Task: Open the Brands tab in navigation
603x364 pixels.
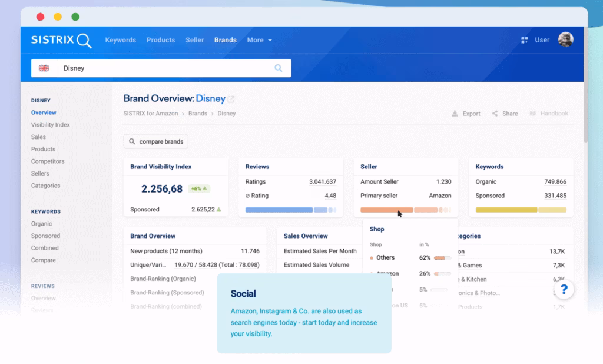Action: click(x=225, y=40)
